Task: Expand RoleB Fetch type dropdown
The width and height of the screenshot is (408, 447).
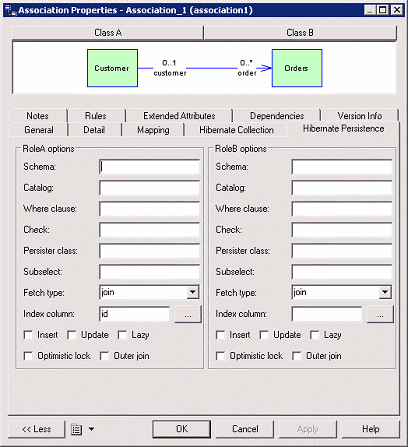Action: (385, 292)
